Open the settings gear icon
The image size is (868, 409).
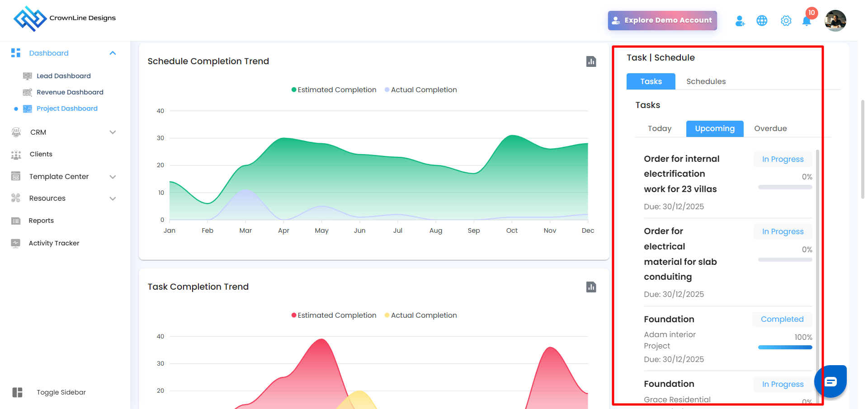click(x=786, y=21)
